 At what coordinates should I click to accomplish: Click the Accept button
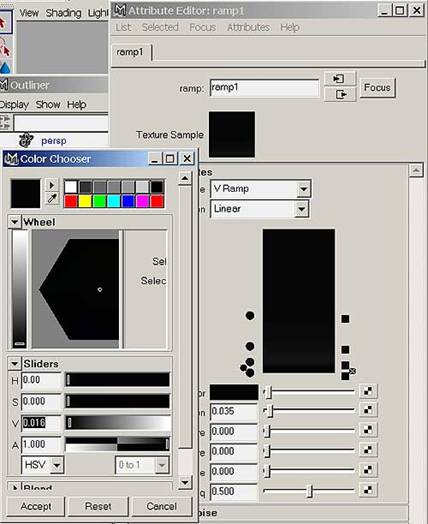click(x=36, y=506)
